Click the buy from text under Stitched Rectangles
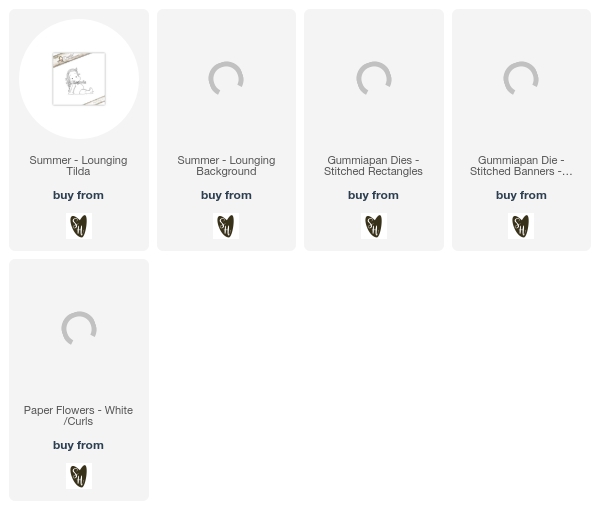The height and width of the screenshot is (509, 600). click(373, 195)
